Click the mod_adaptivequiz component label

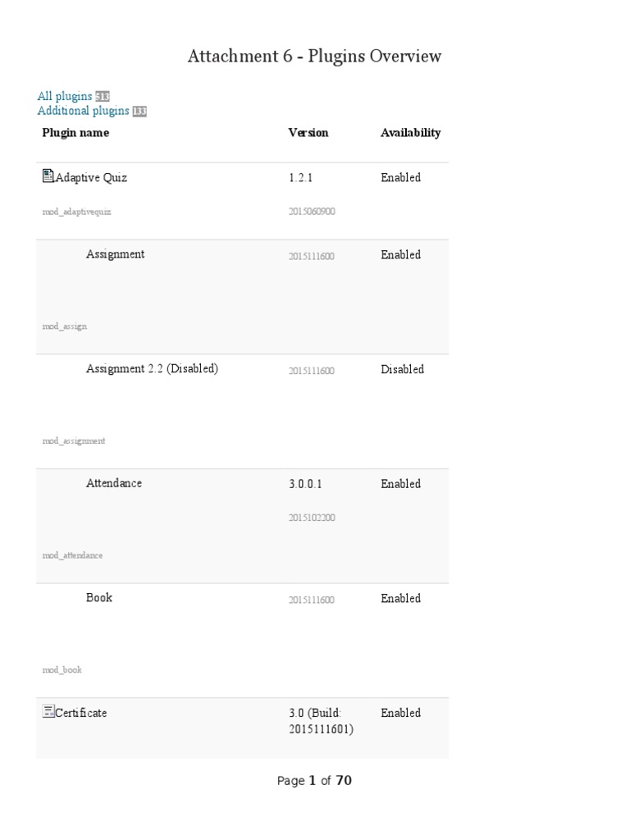76,212
